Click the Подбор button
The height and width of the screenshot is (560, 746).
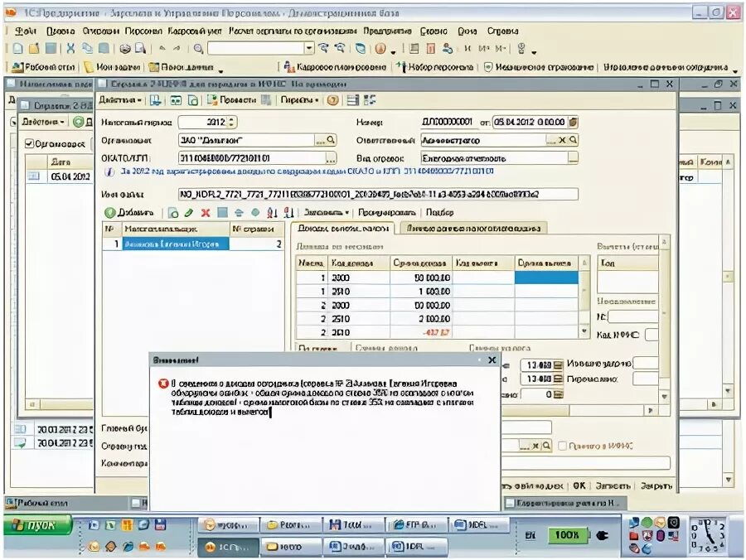click(x=439, y=213)
